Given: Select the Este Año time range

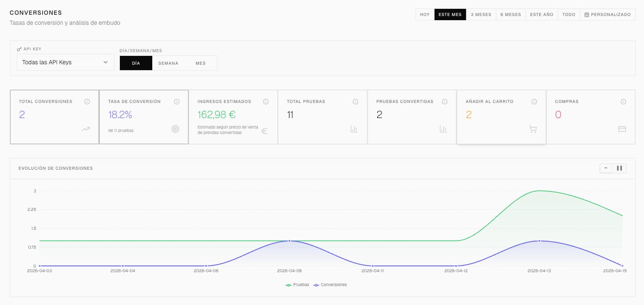Looking at the screenshot, I should pyautogui.click(x=541, y=14).
